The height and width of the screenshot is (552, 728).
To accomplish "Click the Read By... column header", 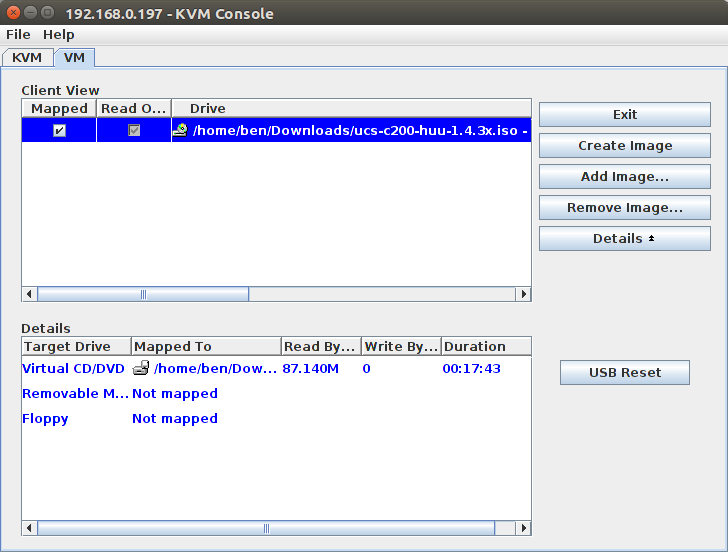I will (321, 346).
